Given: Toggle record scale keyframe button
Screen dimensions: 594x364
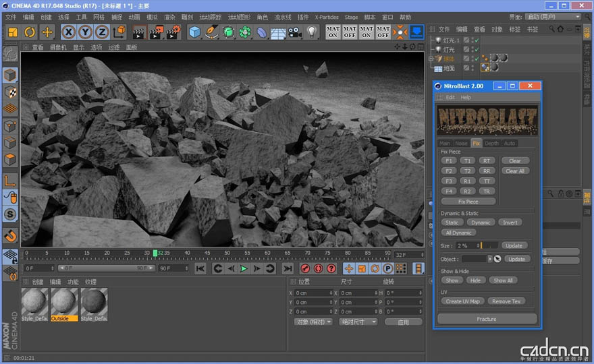Looking at the screenshot, I should click(362, 268).
